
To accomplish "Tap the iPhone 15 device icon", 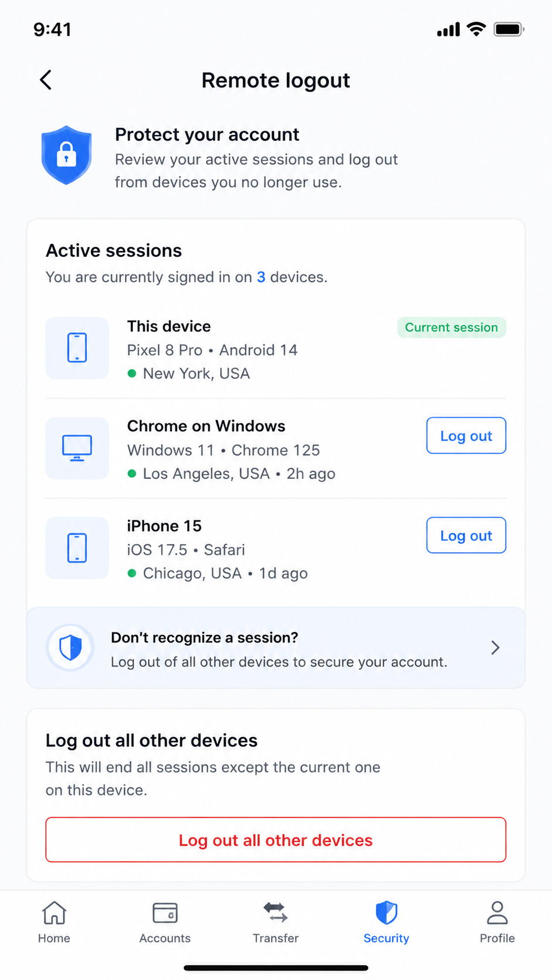I will 77,547.
